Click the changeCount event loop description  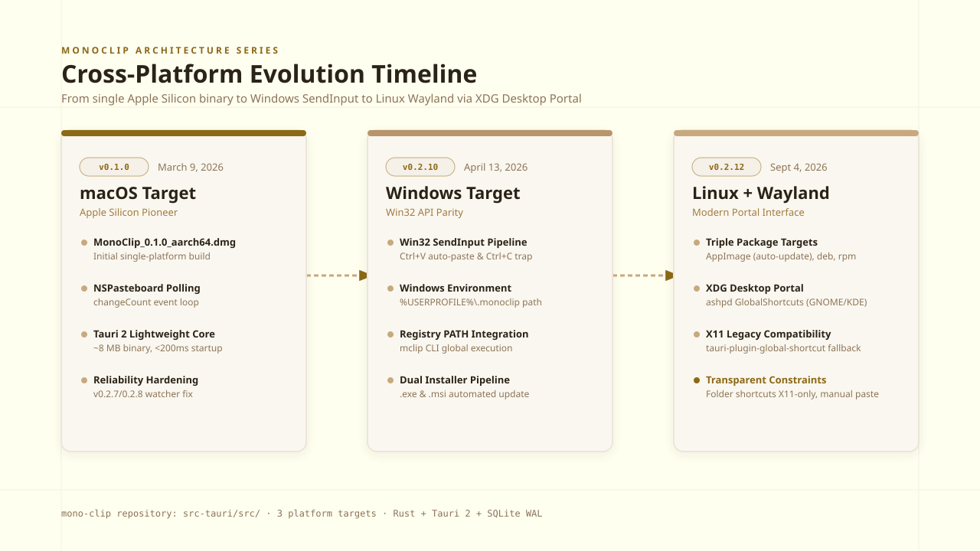point(146,302)
